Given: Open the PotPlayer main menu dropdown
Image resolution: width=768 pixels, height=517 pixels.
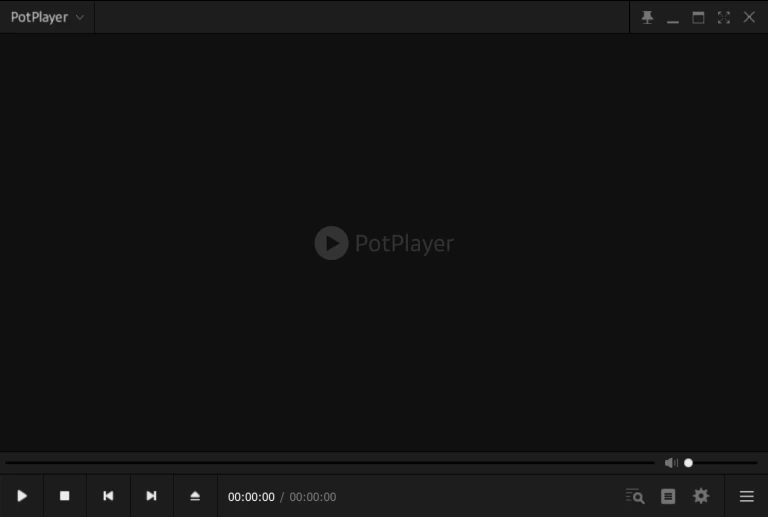Looking at the screenshot, I should [x=47, y=17].
